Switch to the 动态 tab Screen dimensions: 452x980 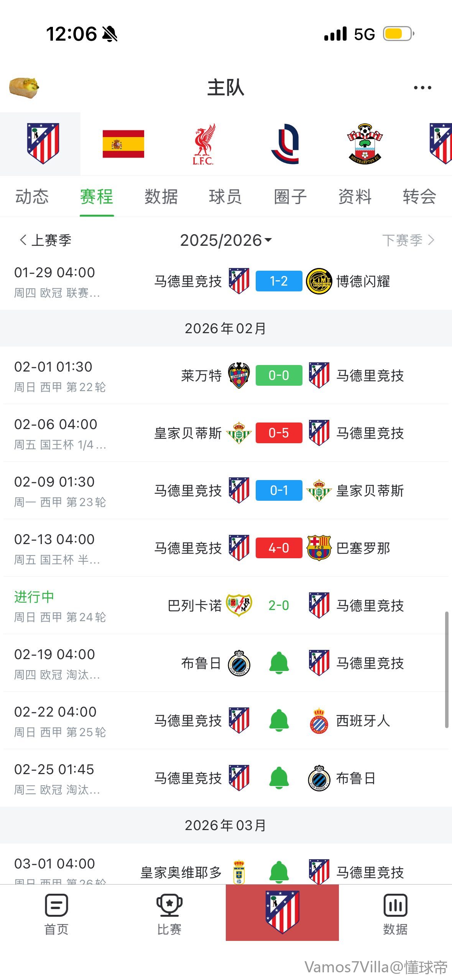pos(32,197)
